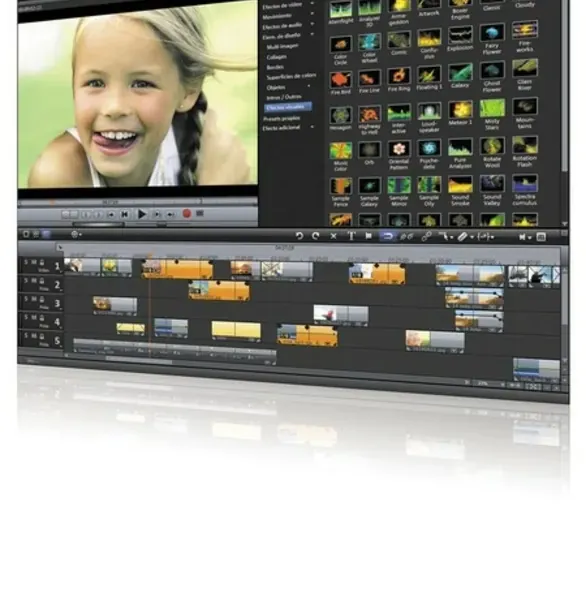Viewport: 586px width, 600px height.
Task: Click the first view-mode icon at the toolbar's left
Action: tap(26, 234)
